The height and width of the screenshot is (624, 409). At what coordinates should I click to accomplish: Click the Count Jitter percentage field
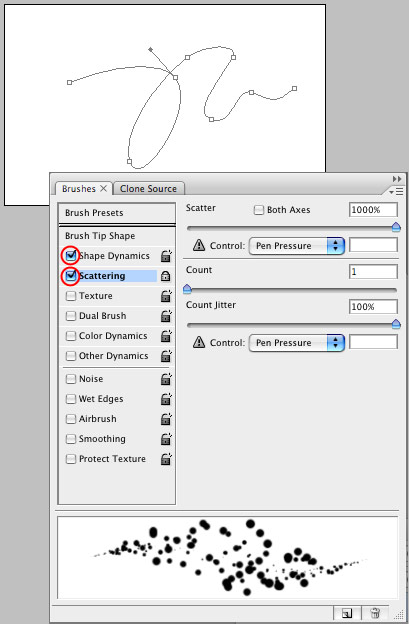[373, 307]
